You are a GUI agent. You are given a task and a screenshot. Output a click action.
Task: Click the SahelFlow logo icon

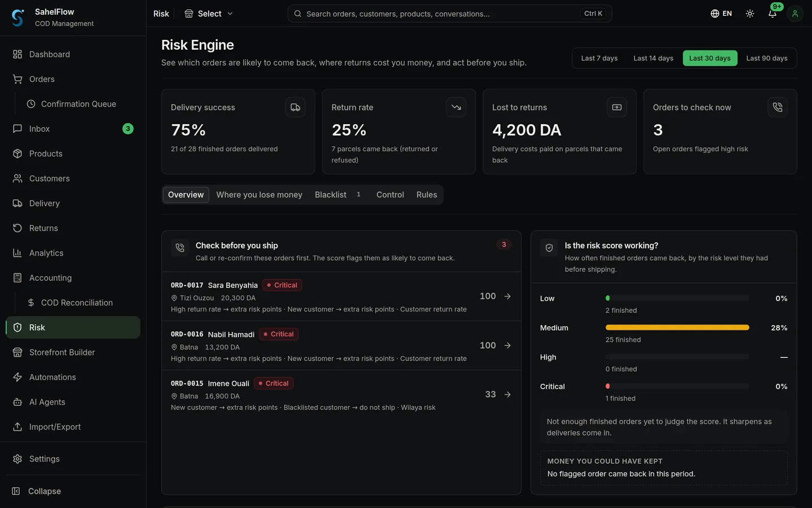(18, 17)
